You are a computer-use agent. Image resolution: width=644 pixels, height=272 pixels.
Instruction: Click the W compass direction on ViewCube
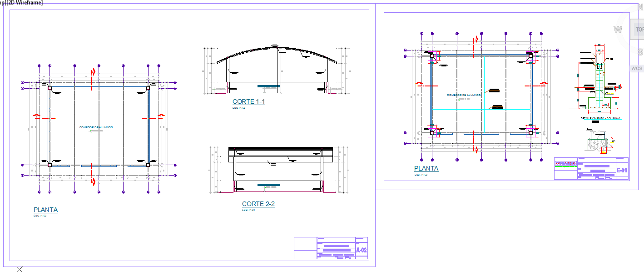618,30
